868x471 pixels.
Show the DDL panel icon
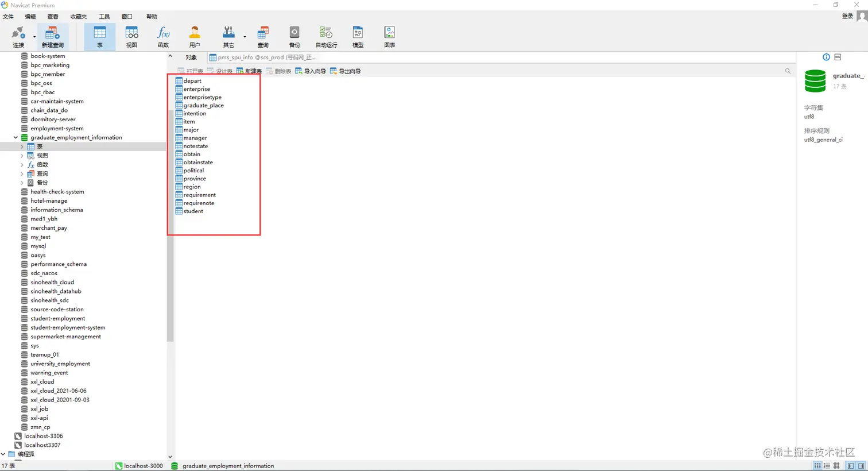[x=838, y=57]
